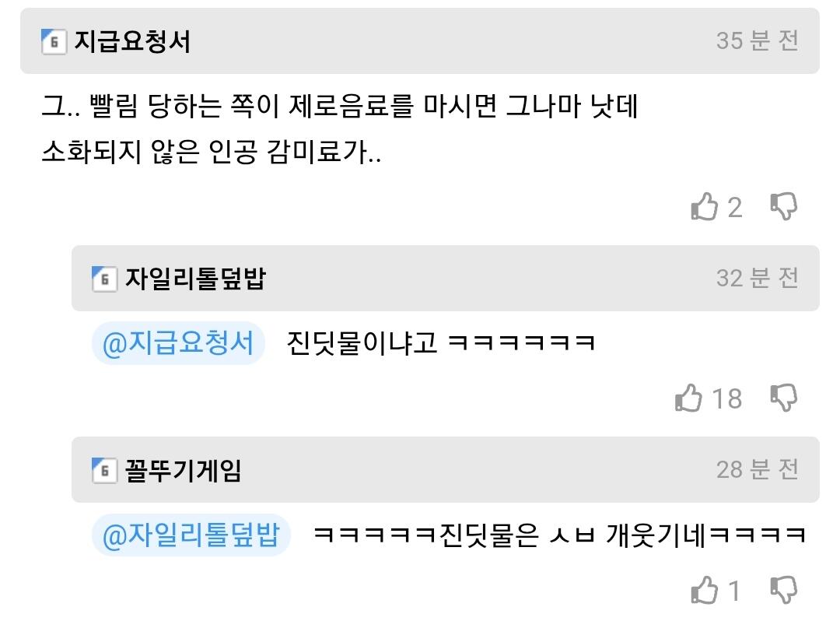
Task: Click the 28 분 전 timestamp
Action: pos(758,470)
